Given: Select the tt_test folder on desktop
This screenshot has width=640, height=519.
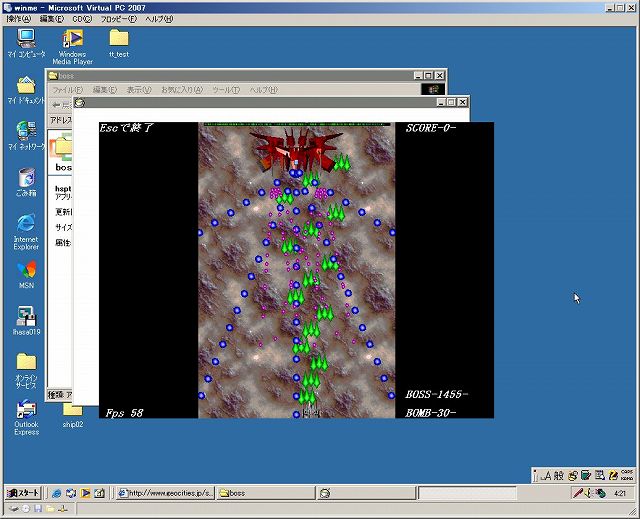Looking at the screenshot, I should 119,43.
